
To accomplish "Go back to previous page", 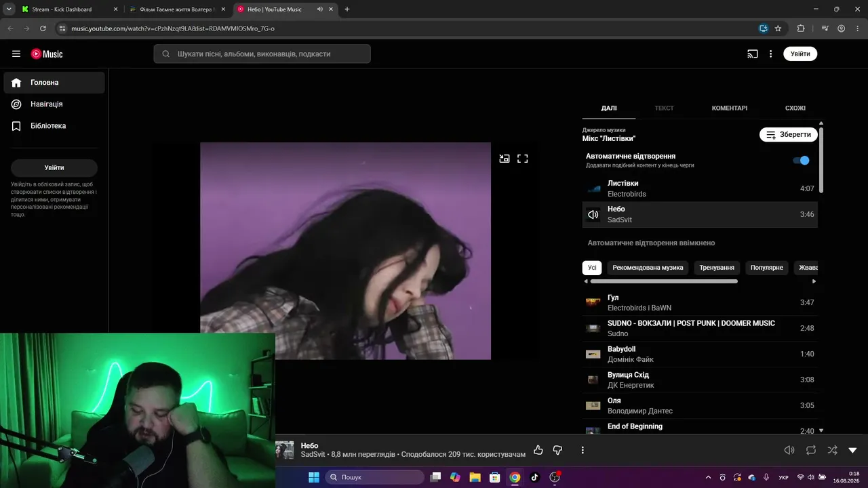I will pyautogui.click(x=10, y=28).
